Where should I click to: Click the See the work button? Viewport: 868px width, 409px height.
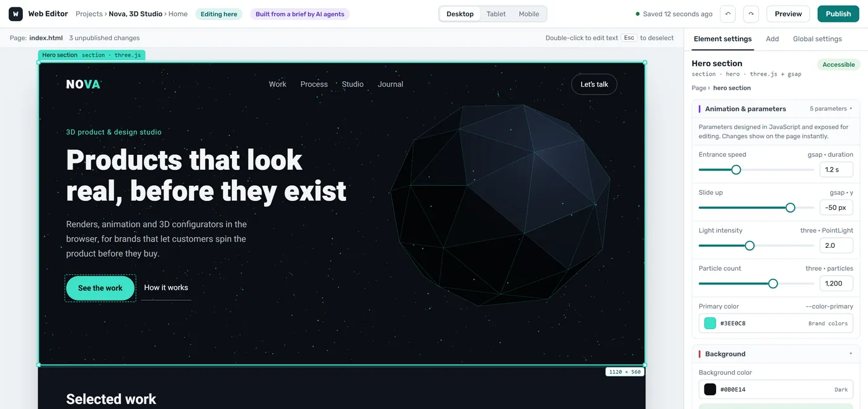click(100, 288)
